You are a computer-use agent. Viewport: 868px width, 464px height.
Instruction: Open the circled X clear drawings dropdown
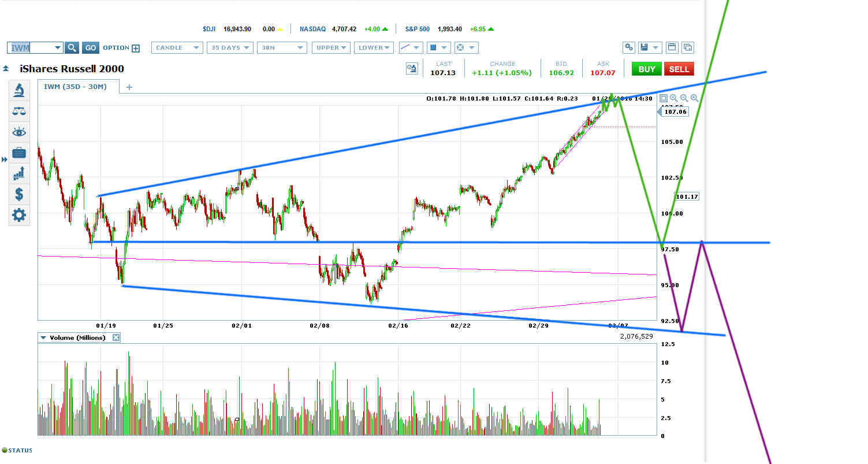click(x=465, y=48)
